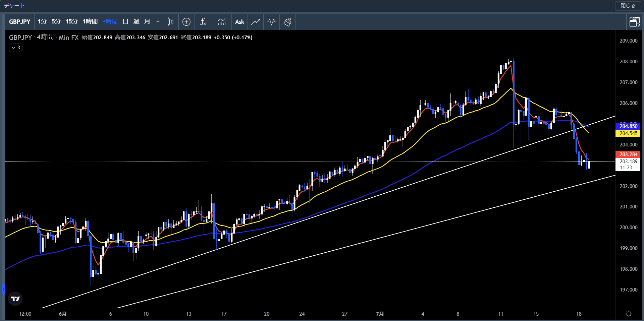The image size is (644, 321).
Task: Select the 日 daily timeframe
Action: point(125,21)
